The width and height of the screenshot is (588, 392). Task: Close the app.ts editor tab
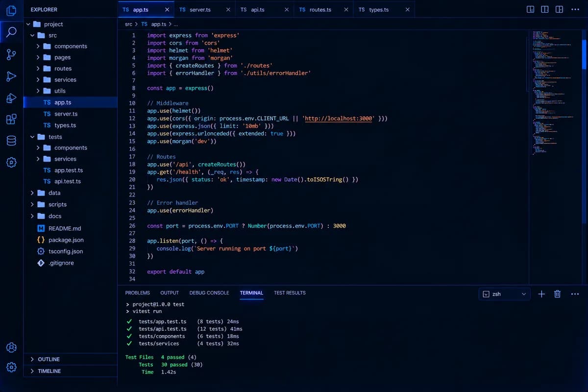[168, 10]
